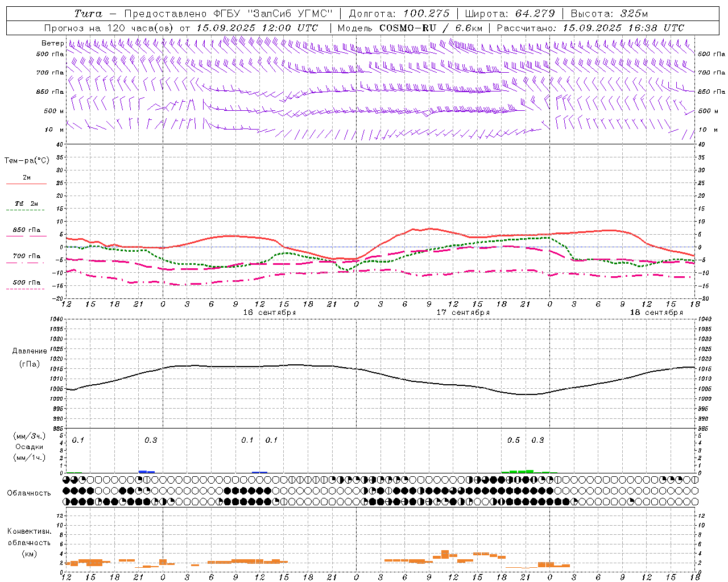Click the "16 сентября" date label
The width and height of the screenshot is (728, 582).
(270, 313)
